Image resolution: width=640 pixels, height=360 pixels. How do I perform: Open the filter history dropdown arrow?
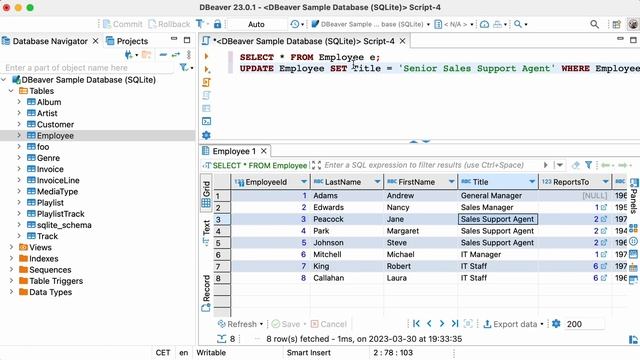click(x=560, y=165)
